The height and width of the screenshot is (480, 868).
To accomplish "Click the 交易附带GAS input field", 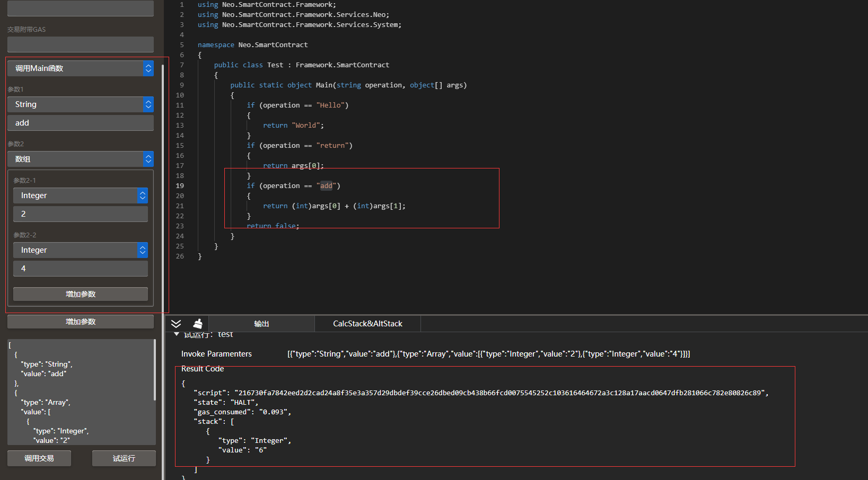I will pyautogui.click(x=81, y=45).
